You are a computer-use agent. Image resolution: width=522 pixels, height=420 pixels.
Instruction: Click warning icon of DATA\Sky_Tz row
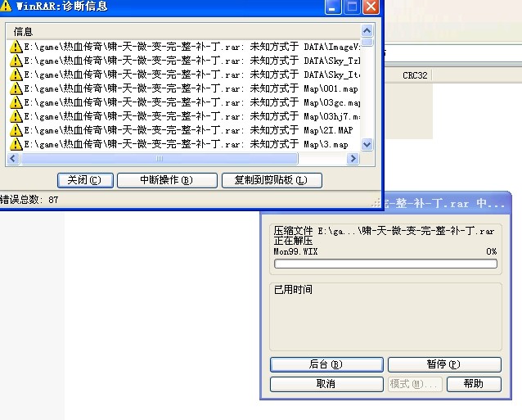16,61
